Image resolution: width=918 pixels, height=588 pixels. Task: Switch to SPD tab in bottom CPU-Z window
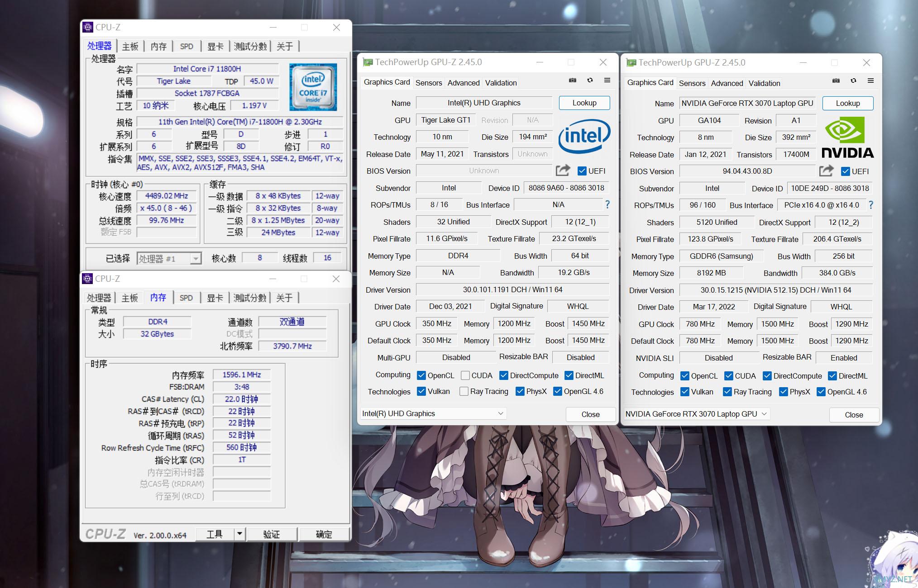click(x=186, y=298)
